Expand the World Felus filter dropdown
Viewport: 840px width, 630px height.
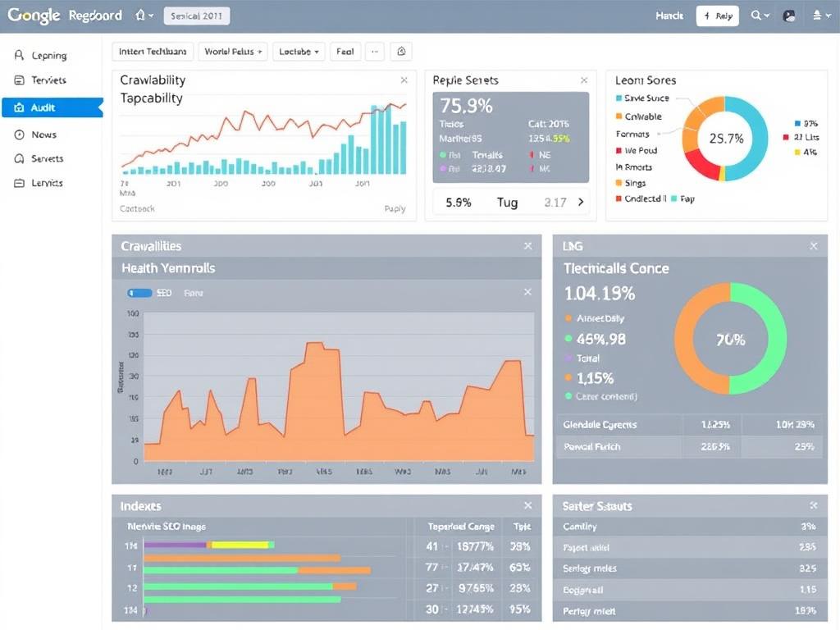point(232,51)
